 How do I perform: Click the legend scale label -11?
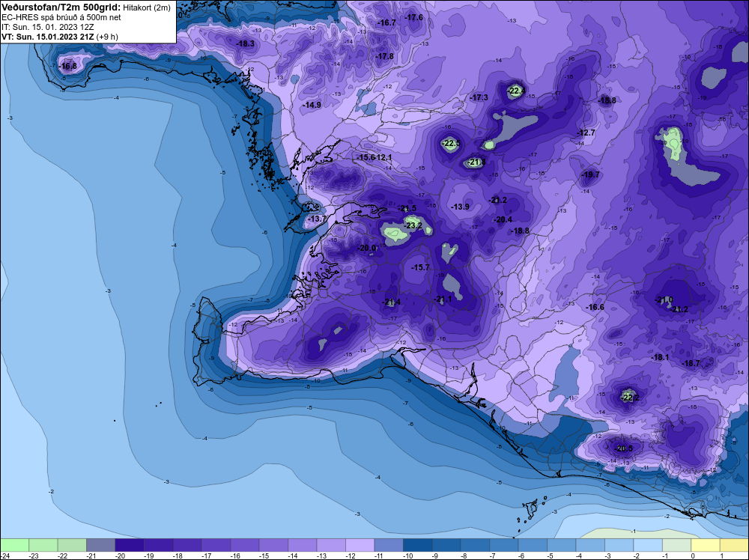click(379, 556)
